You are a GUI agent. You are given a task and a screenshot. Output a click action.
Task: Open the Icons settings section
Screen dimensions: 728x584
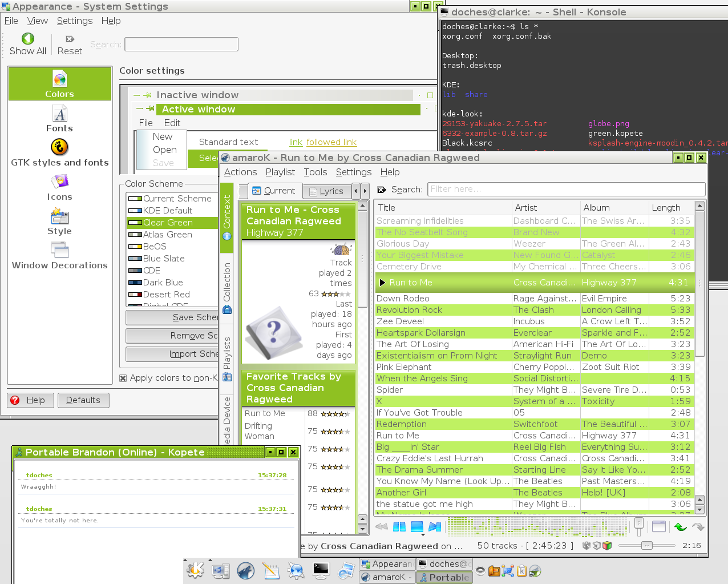point(60,187)
